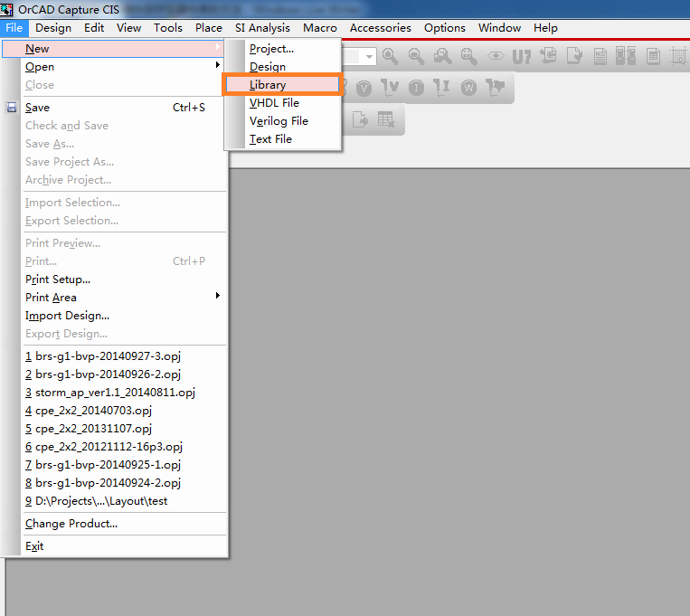The image size is (690, 616).
Task: Click the Zoom Out magnifier icon
Action: tap(416, 56)
